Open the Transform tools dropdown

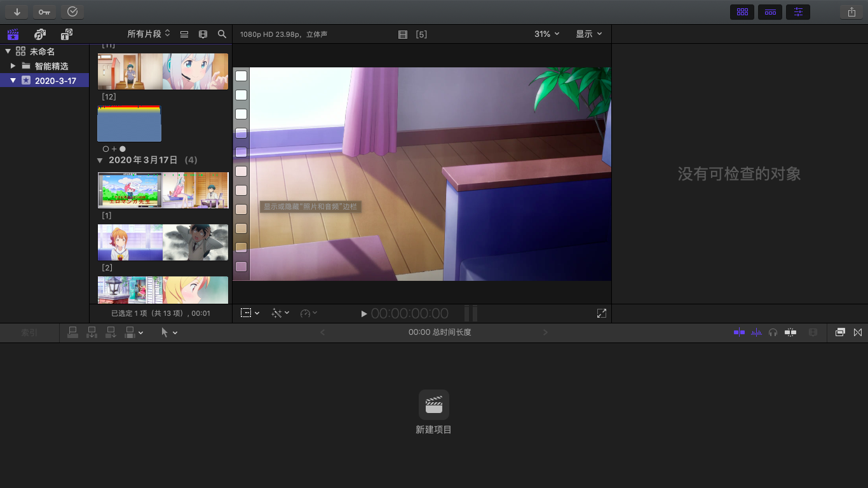tap(250, 313)
